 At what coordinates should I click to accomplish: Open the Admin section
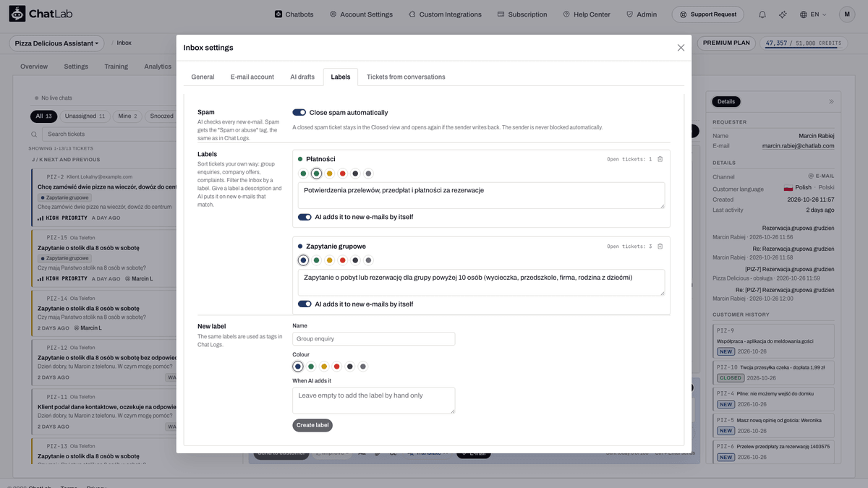pyautogui.click(x=642, y=14)
